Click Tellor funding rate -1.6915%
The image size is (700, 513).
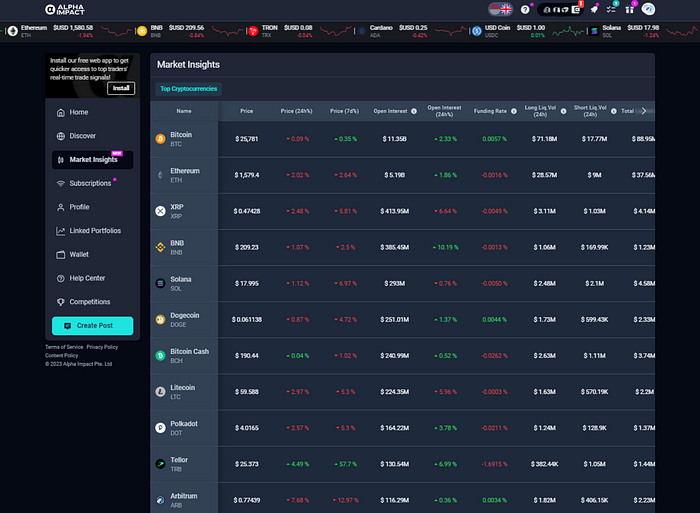coord(494,464)
